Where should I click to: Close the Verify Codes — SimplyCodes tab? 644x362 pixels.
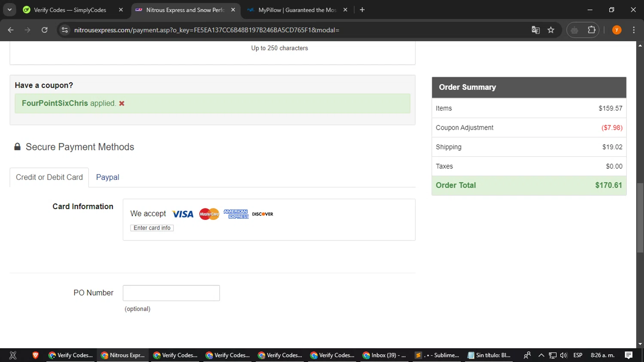pyautogui.click(x=121, y=10)
